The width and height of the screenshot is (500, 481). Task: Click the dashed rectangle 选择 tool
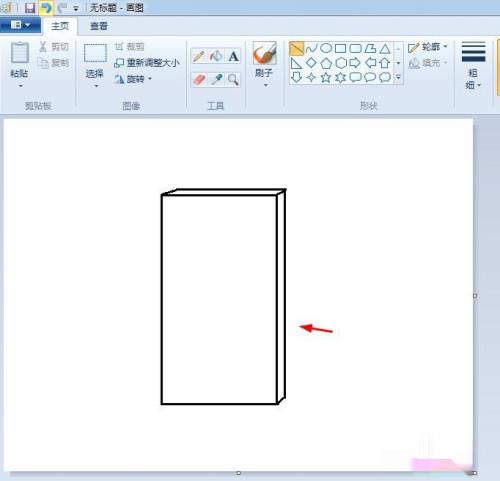point(95,53)
